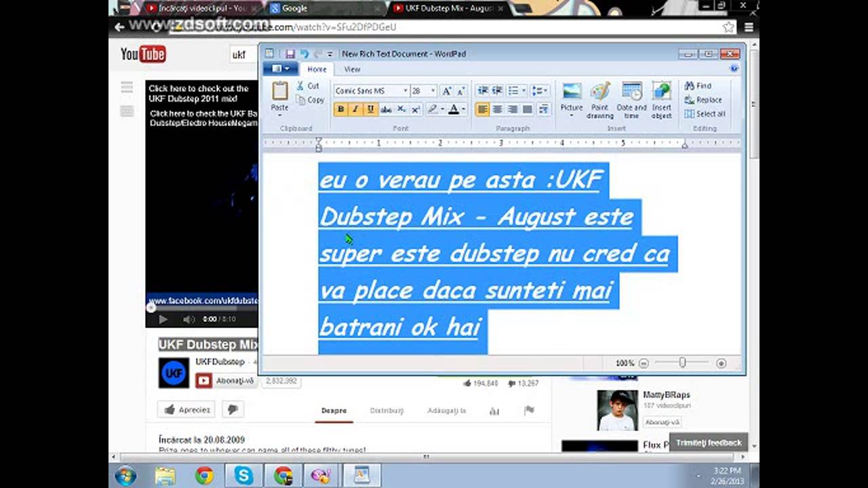Apply the font text color A
Viewport: 868px width, 488px height.
(454, 109)
